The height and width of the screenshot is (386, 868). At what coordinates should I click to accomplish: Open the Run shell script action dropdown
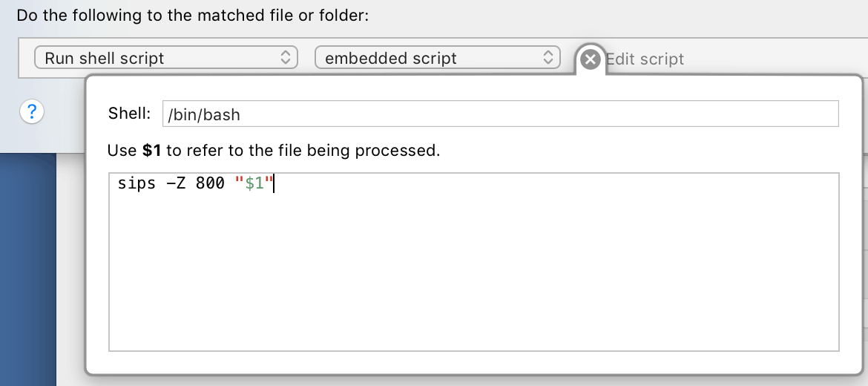(x=166, y=58)
